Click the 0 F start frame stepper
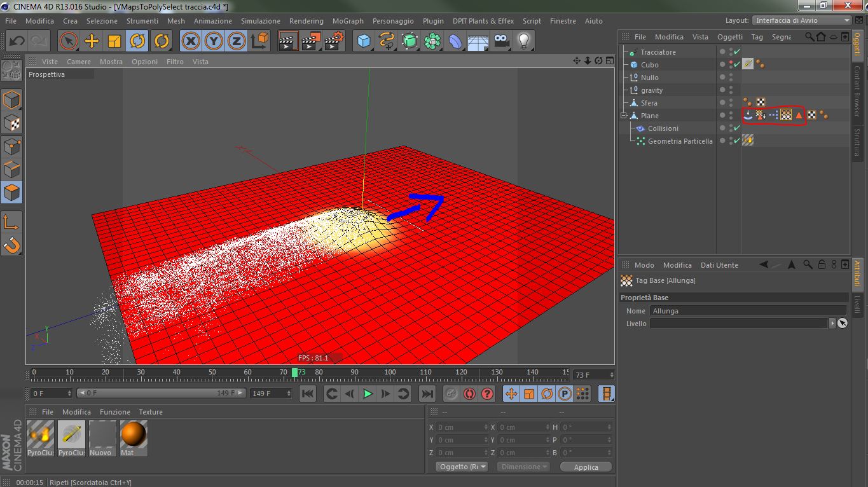 [x=70, y=394]
